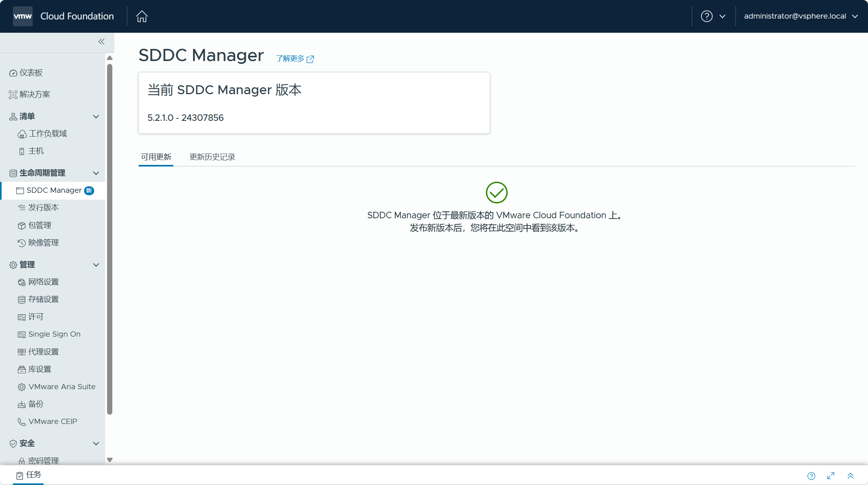Collapse the 安全 section chevron
This screenshot has height=485, width=868.
pyautogui.click(x=96, y=443)
